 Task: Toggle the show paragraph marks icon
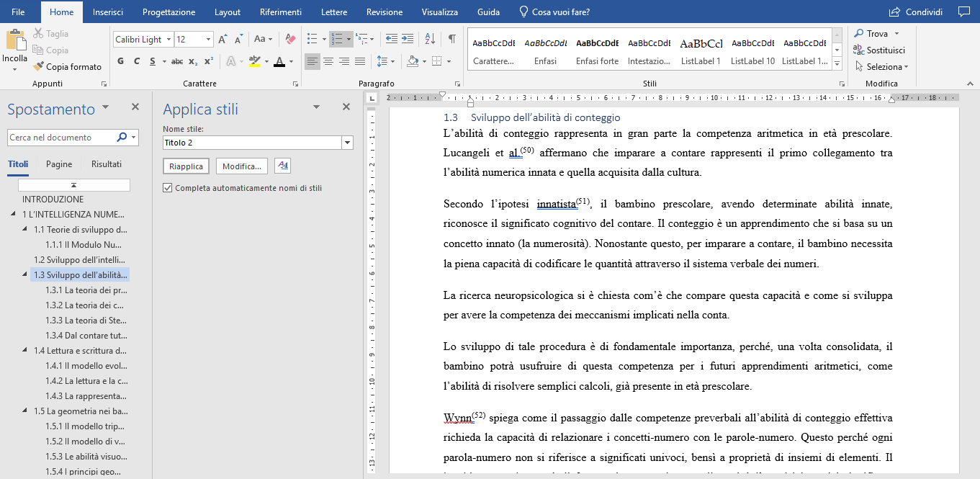click(x=451, y=39)
